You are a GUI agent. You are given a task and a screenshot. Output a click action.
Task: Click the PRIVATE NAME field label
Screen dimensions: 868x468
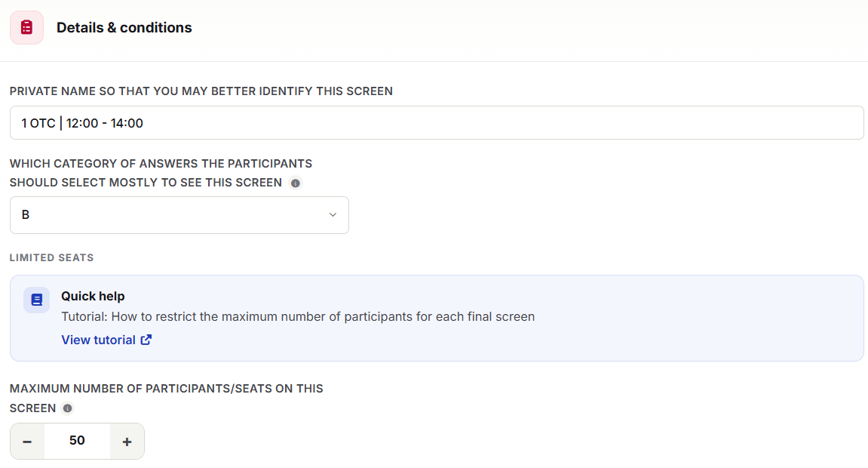pyautogui.click(x=201, y=91)
